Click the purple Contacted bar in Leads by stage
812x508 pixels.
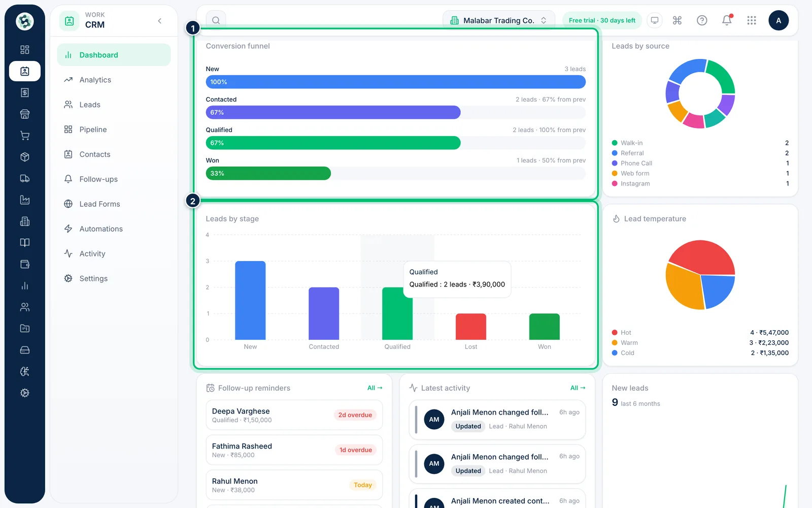(x=324, y=313)
